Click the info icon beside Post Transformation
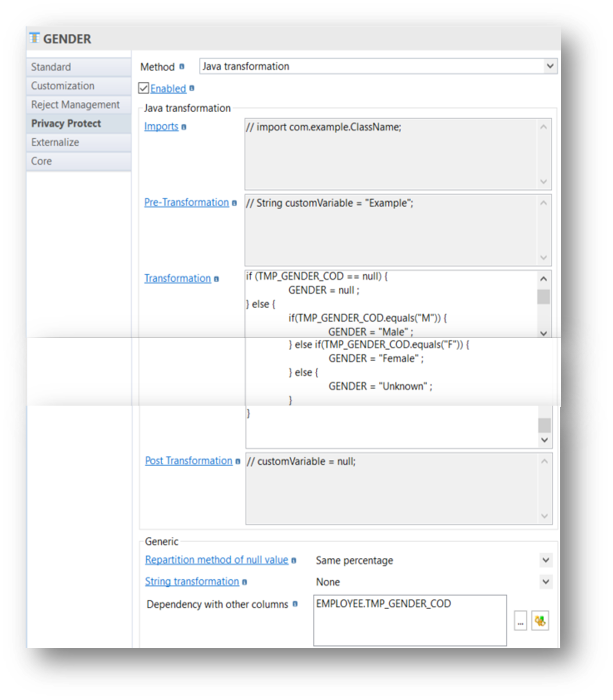Image resolution: width=613 pixels, height=700 pixels. click(x=238, y=461)
